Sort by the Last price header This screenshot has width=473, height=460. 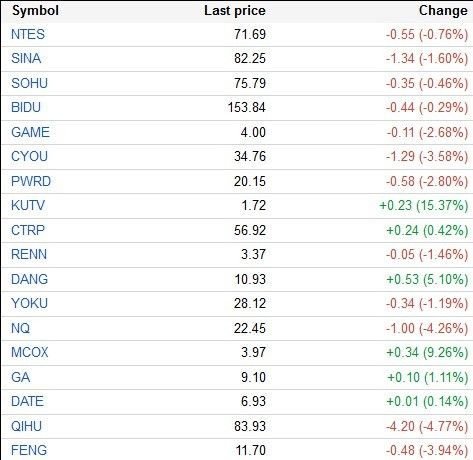(235, 11)
